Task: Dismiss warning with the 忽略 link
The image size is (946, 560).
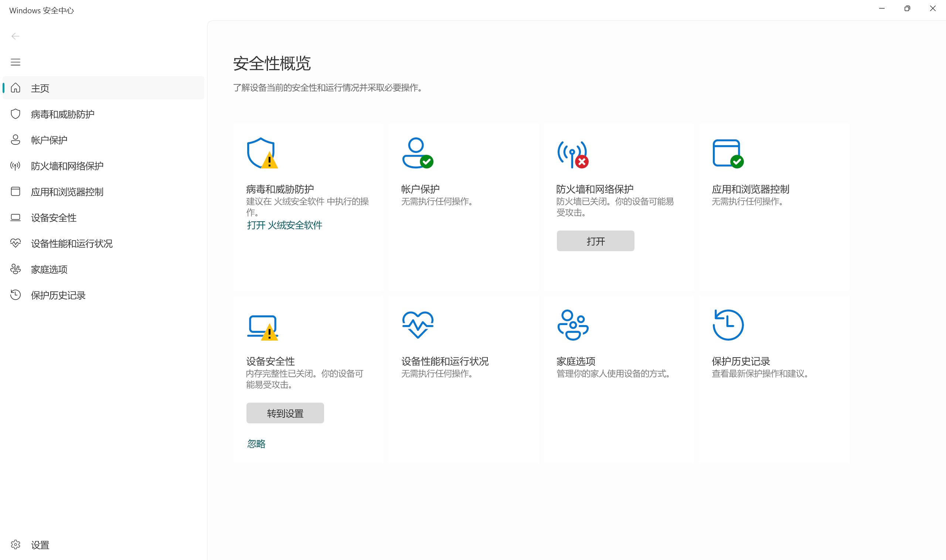Action: (256, 444)
